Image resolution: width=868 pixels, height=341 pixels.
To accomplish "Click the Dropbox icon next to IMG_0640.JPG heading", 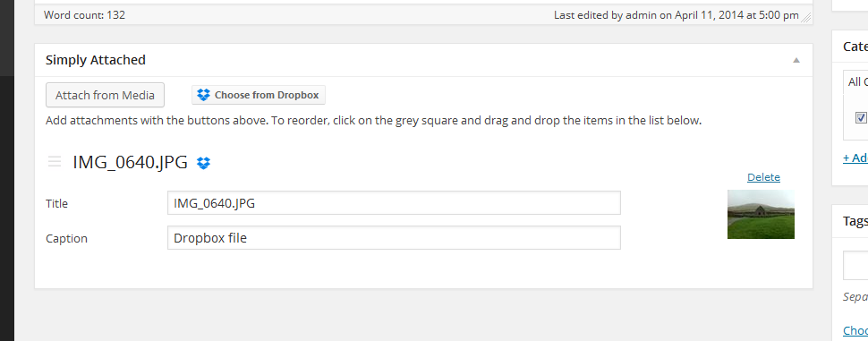I will 204,163.
